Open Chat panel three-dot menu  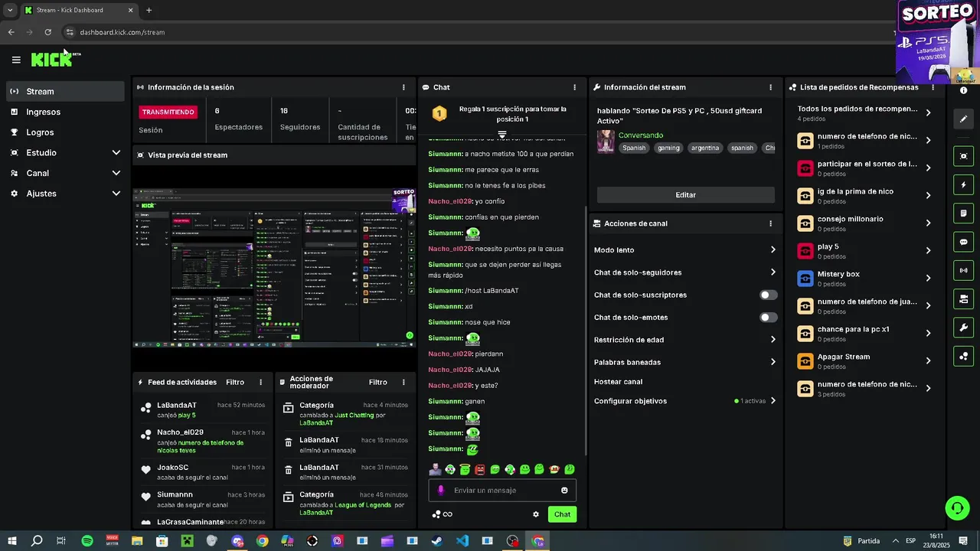click(x=574, y=87)
